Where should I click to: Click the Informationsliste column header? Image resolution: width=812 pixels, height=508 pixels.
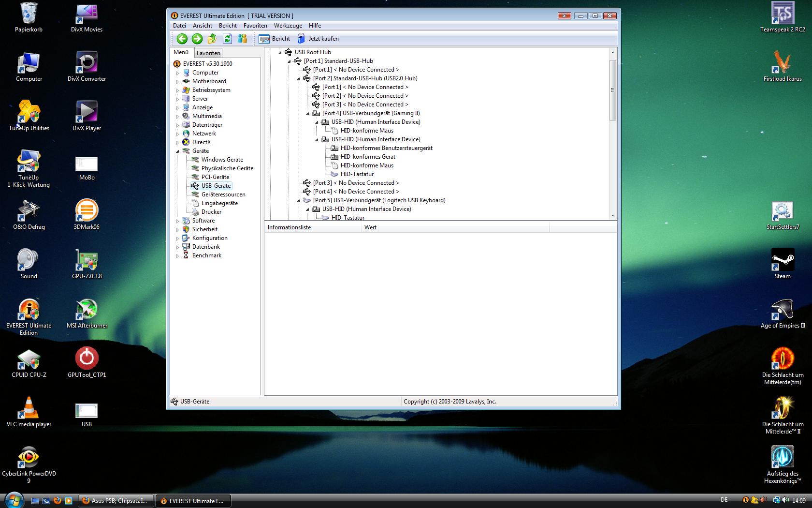point(313,227)
